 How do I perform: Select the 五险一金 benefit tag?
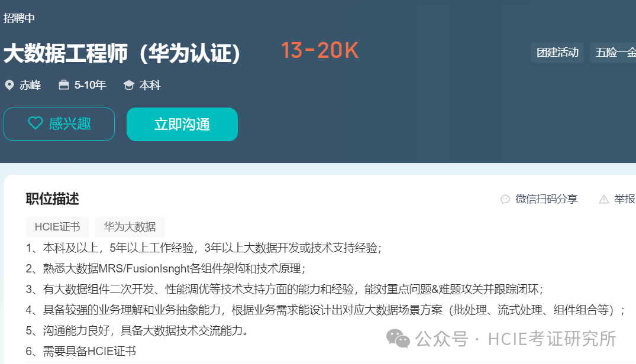tap(613, 53)
